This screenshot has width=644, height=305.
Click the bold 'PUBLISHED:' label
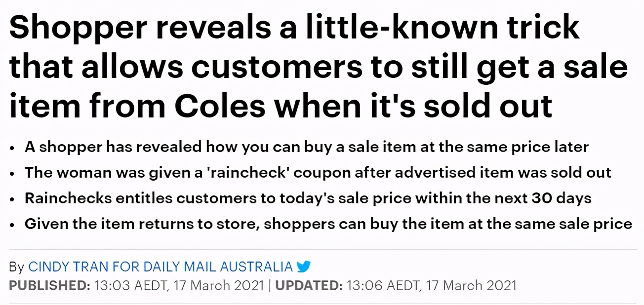click(x=50, y=285)
